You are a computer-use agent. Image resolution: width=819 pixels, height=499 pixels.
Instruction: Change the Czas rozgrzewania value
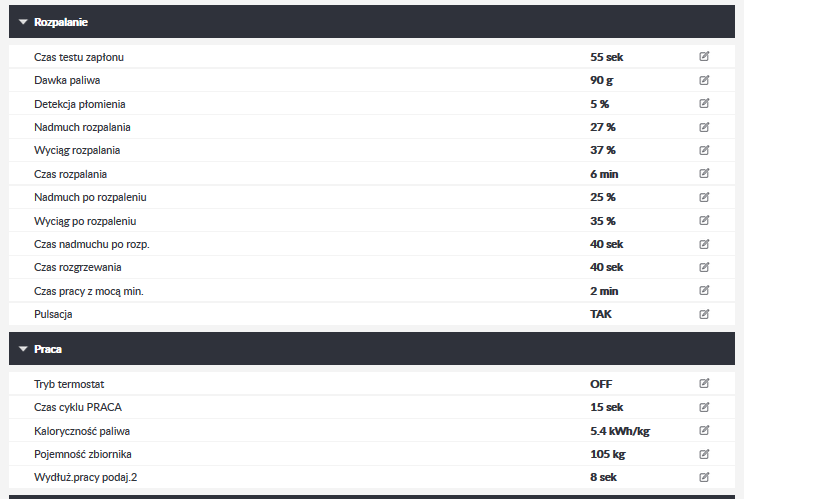pos(704,267)
